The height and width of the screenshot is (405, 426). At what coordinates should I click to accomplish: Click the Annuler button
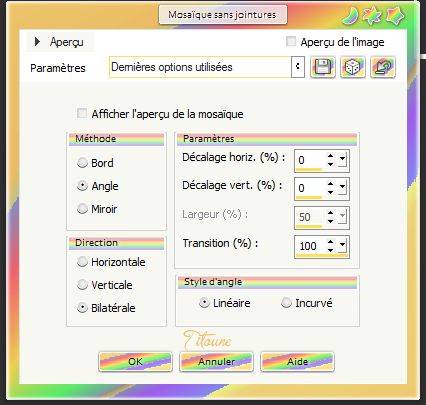216,362
